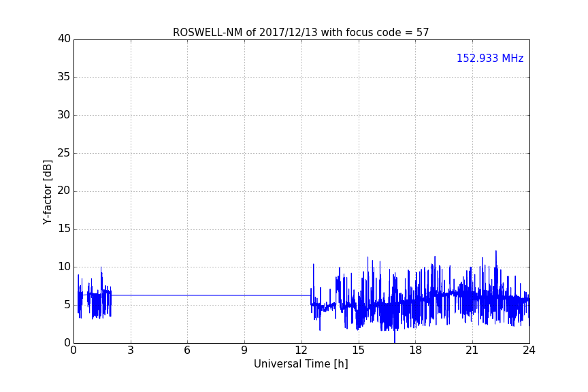Click the x-axis tick label '9'
The image size is (588, 392).
(x=244, y=350)
